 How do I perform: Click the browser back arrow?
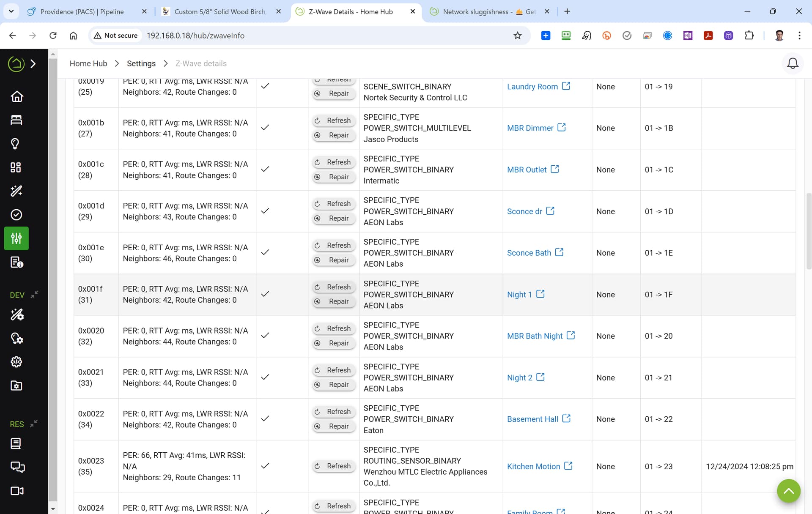12,36
